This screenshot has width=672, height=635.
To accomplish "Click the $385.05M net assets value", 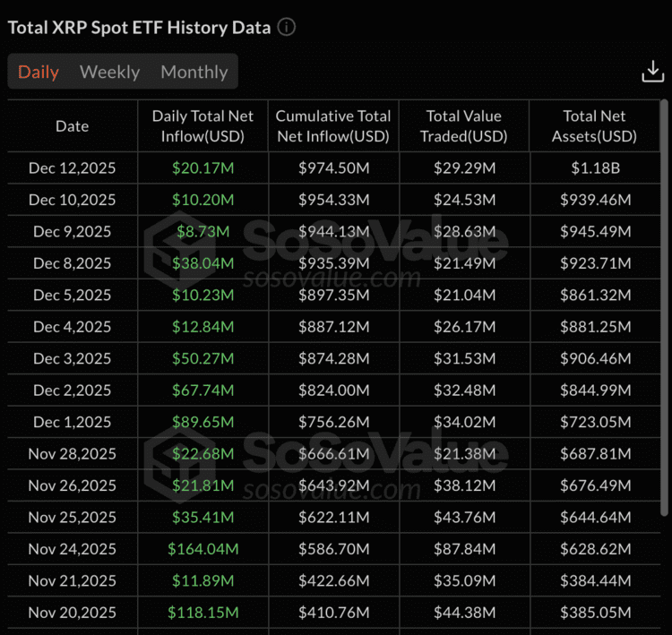I will 595,612.
